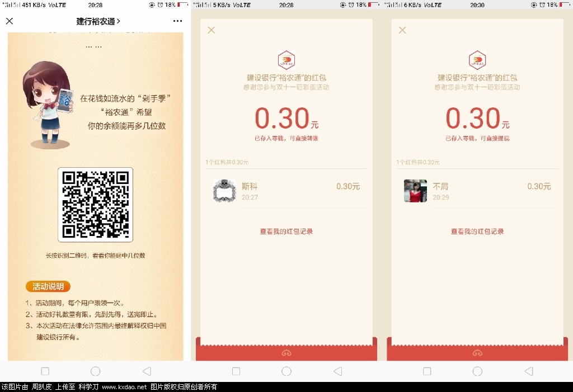Tap the sender name 斯科
The image size is (573, 392).
(250, 186)
